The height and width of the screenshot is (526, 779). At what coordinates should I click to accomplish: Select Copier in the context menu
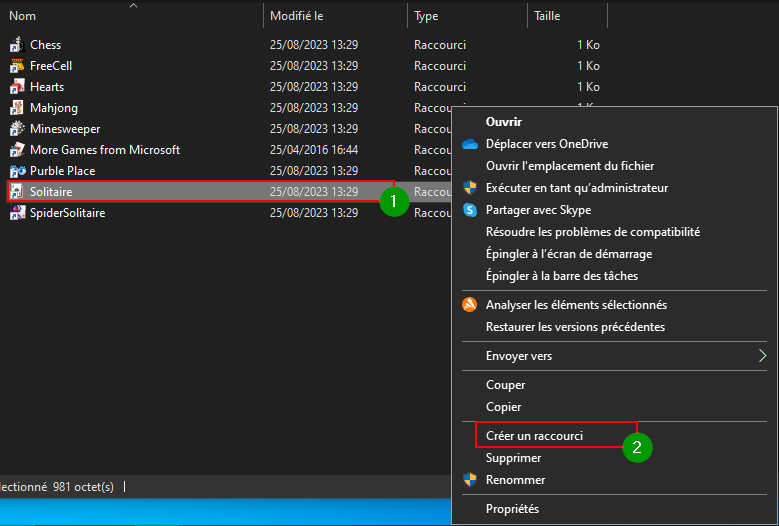(503, 407)
